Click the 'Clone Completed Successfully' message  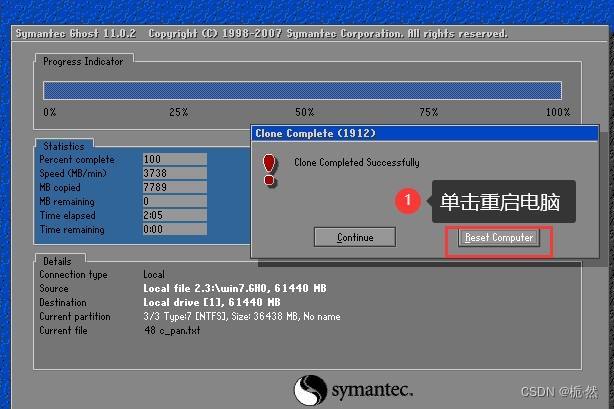click(x=357, y=163)
